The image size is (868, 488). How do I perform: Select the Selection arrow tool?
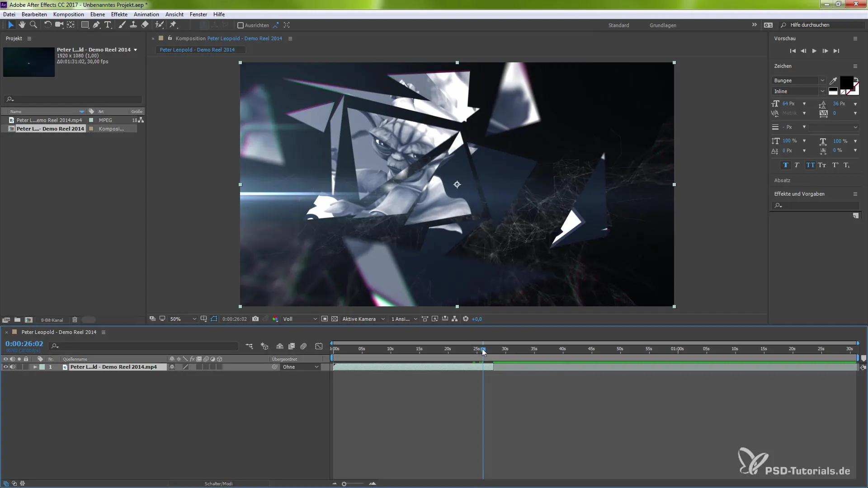pos(11,25)
